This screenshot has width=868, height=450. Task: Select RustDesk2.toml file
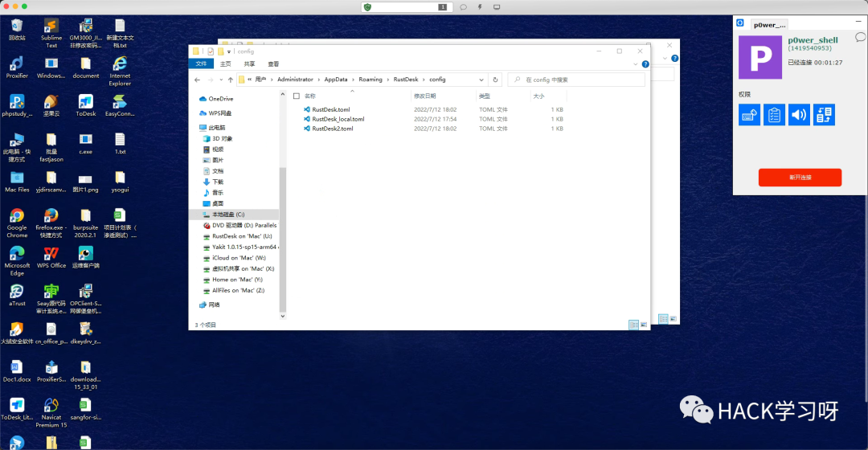point(332,129)
